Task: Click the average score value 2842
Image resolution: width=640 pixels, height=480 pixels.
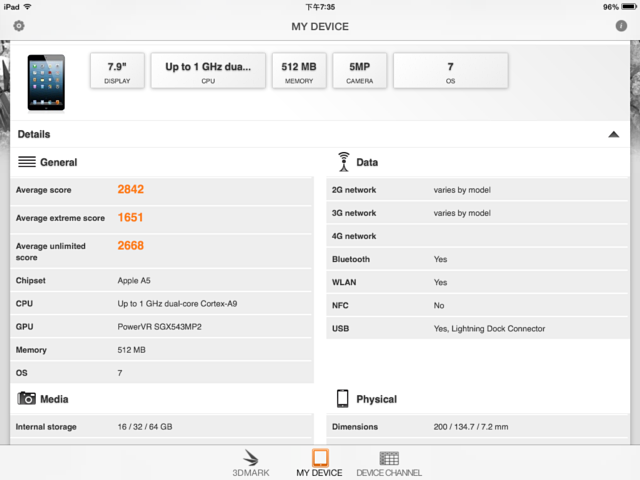Action: coord(131,189)
